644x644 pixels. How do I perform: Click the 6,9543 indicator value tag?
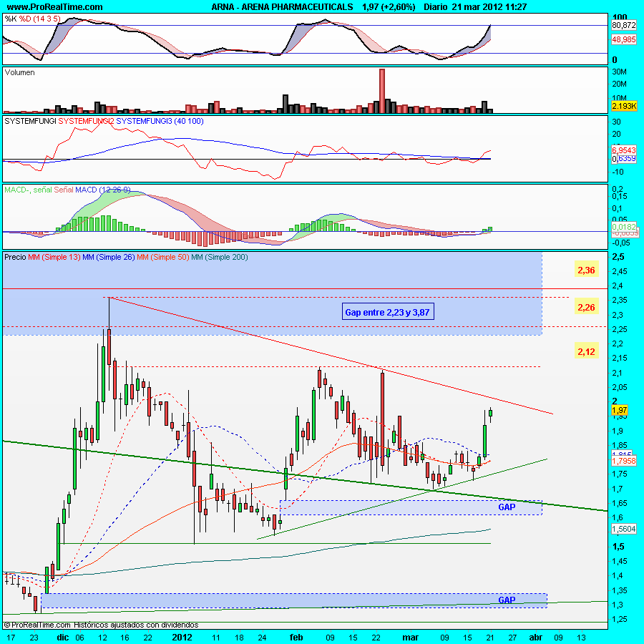click(623, 150)
